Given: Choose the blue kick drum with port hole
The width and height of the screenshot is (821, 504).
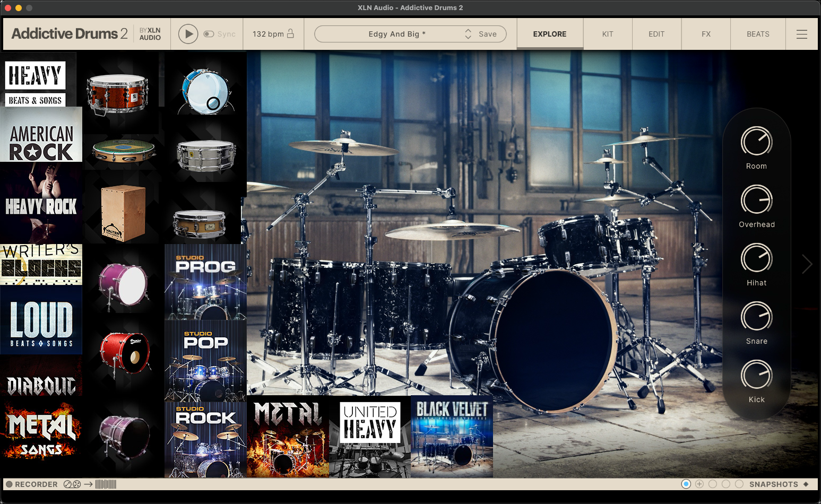Looking at the screenshot, I should (205, 91).
